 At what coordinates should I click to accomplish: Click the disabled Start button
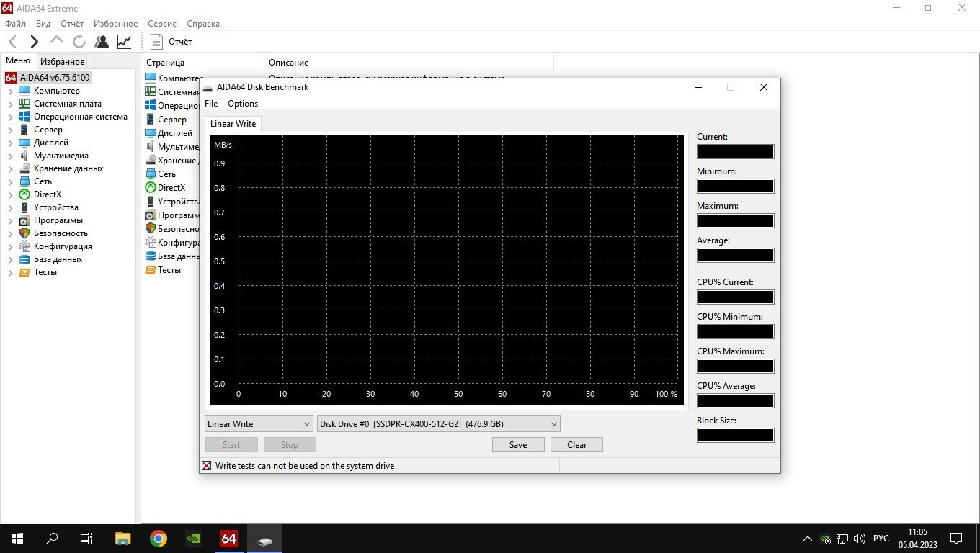pos(231,445)
